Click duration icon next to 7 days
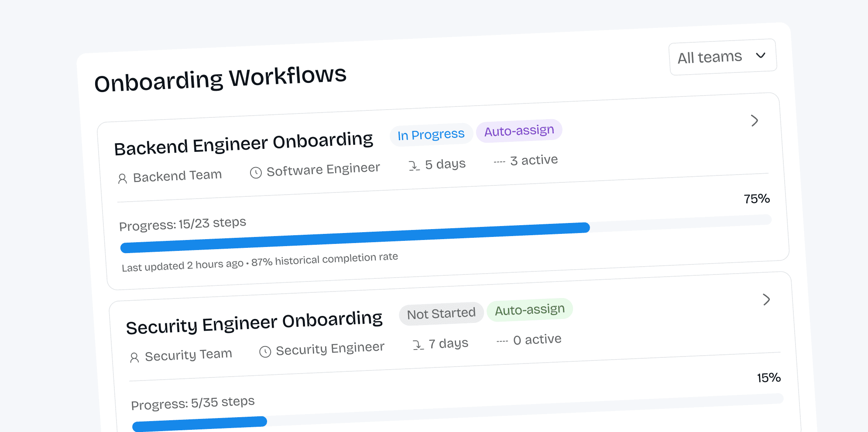Viewport: 868px width, 432px height. [x=418, y=345]
